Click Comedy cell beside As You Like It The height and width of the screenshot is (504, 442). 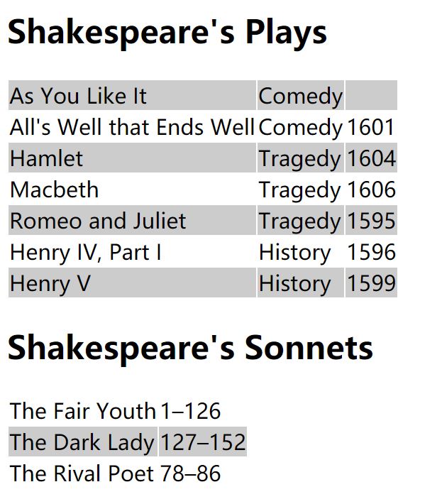point(301,95)
